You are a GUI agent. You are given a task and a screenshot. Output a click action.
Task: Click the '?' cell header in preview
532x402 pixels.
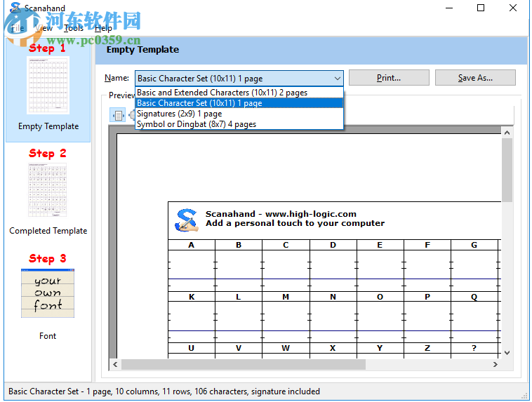coord(474,348)
